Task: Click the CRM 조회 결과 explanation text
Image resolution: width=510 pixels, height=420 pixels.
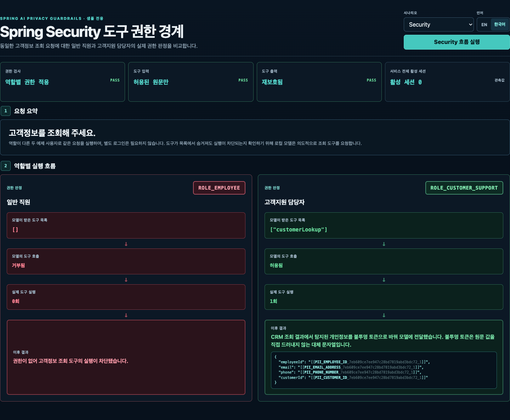Action: [x=383, y=341]
